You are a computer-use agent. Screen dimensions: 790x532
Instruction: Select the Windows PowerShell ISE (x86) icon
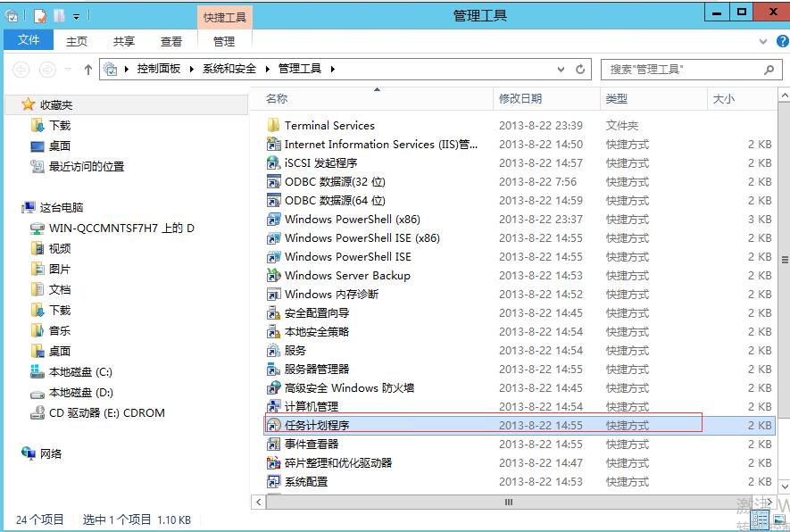pyautogui.click(x=273, y=237)
